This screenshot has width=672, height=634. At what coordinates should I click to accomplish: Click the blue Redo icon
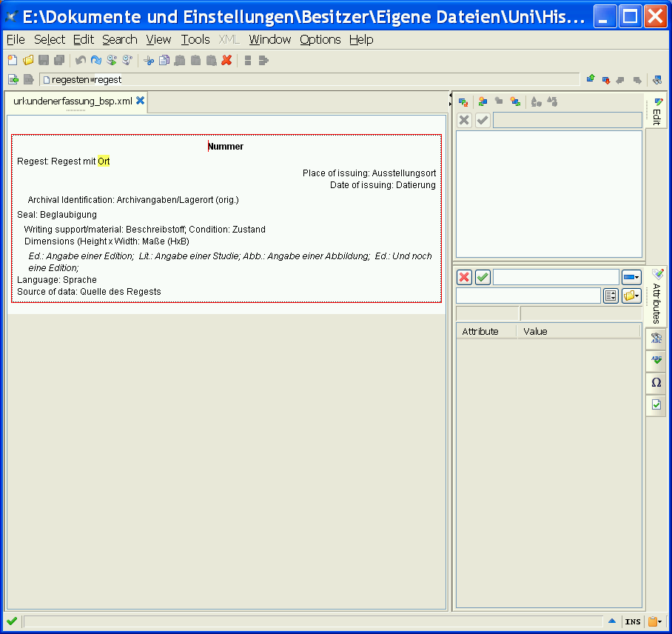pos(96,61)
